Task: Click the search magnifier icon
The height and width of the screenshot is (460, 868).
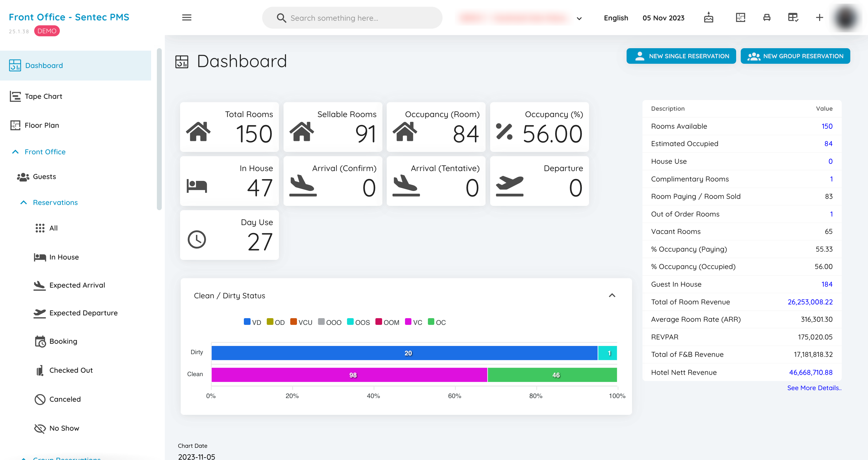Action: click(x=281, y=18)
